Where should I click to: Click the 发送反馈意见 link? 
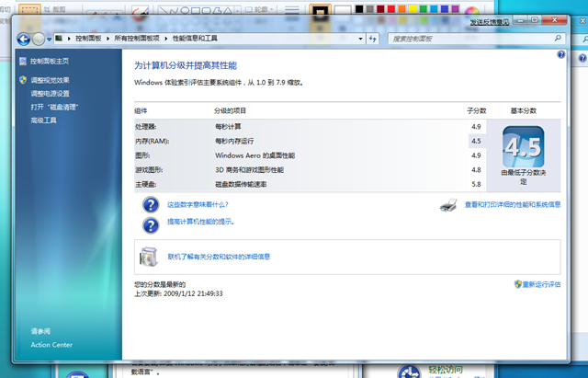coord(490,22)
